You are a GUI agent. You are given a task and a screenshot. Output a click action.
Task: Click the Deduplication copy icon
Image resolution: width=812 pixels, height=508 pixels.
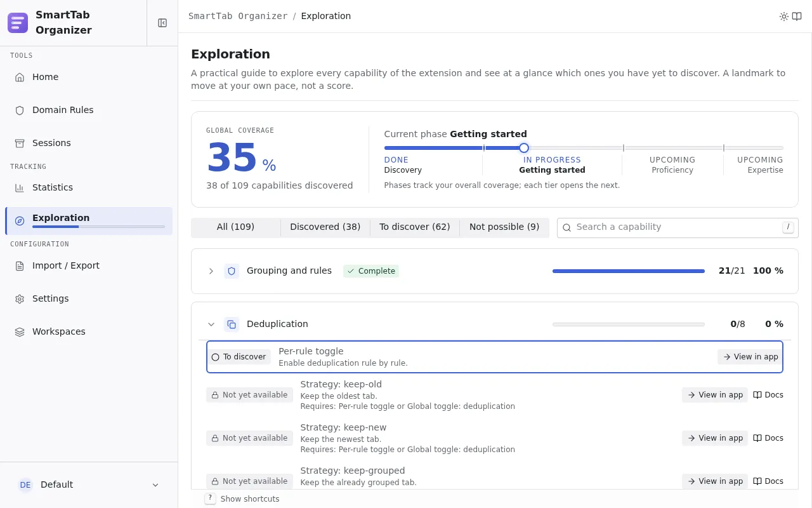pyautogui.click(x=232, y=324)
